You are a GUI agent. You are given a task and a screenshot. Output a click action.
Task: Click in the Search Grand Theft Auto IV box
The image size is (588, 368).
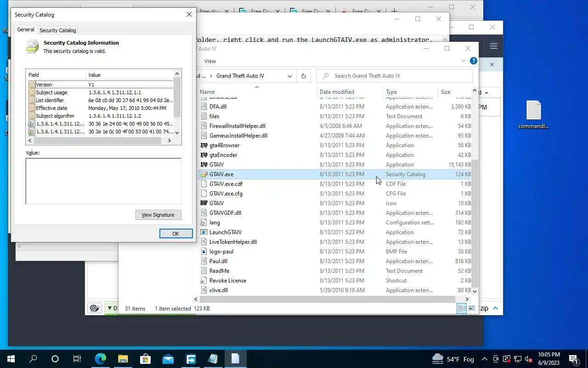tap(395, 76)
